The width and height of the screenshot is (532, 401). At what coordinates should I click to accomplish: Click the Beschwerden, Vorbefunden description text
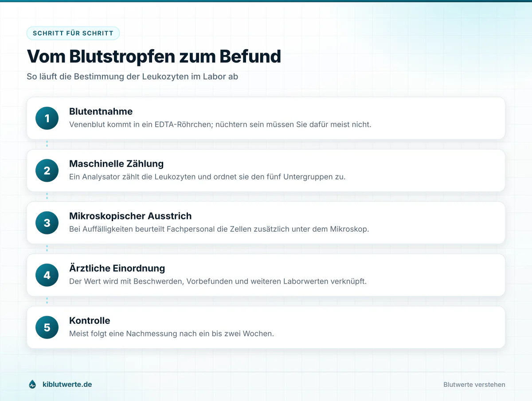pyautogui.click(x=218, y=281)
